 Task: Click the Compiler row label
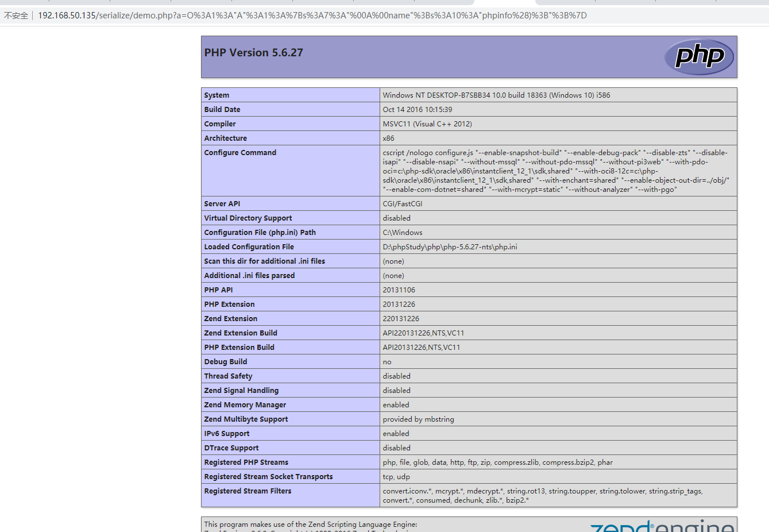220,124
